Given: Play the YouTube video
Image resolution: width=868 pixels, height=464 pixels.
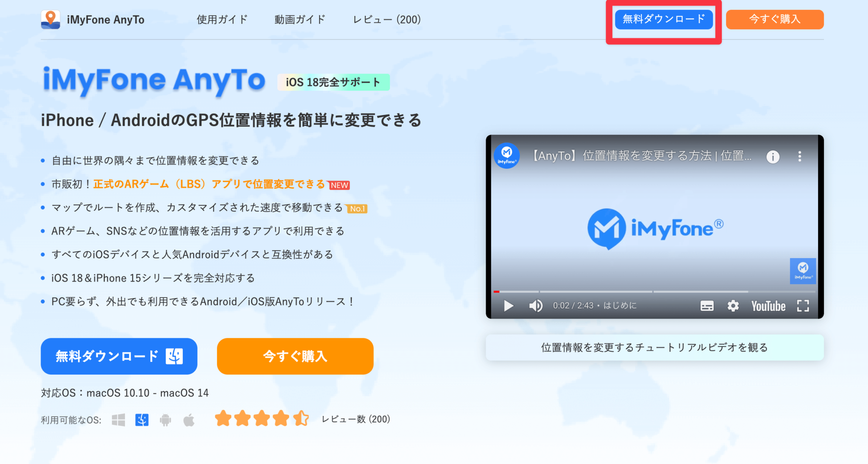Looking at the screenshot, I should [x=508, y=306].
